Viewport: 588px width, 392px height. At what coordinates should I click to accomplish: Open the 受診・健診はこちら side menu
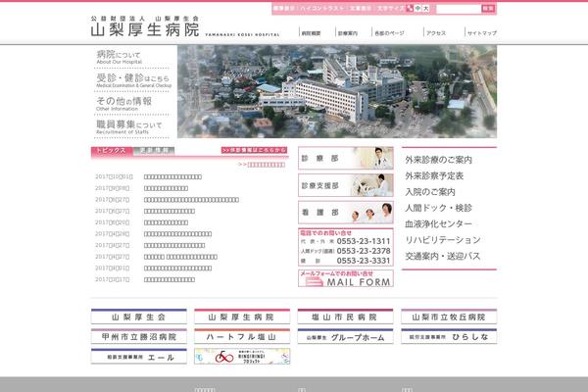pos(132,80)
